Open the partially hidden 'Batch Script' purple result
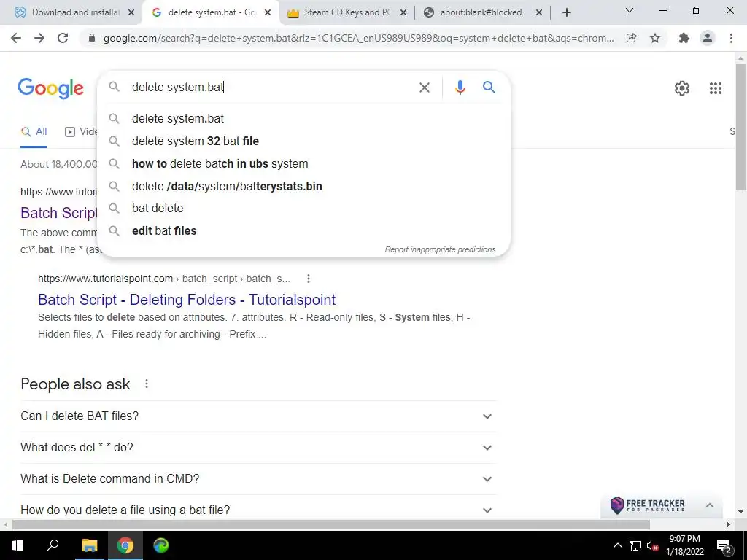The image size is (747, 560). [x=59, y=213]
